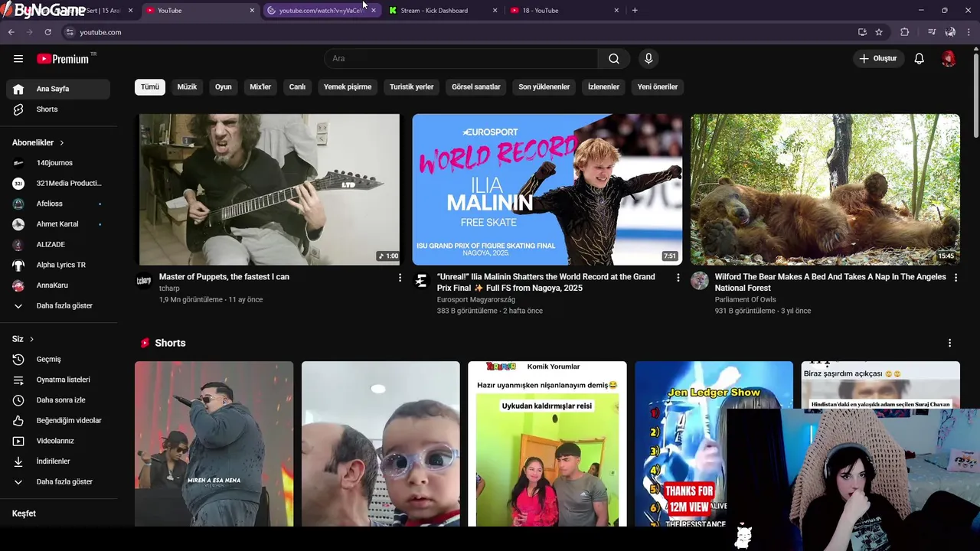Select the Son yüklenenler chip
The width and height of the screenshot is (980, 551).
(544, 87)
